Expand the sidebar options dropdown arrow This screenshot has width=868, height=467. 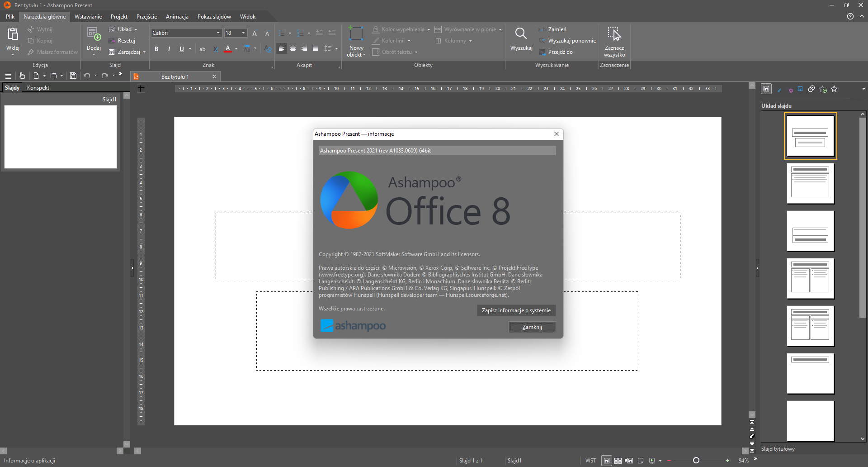click(863, 89)
